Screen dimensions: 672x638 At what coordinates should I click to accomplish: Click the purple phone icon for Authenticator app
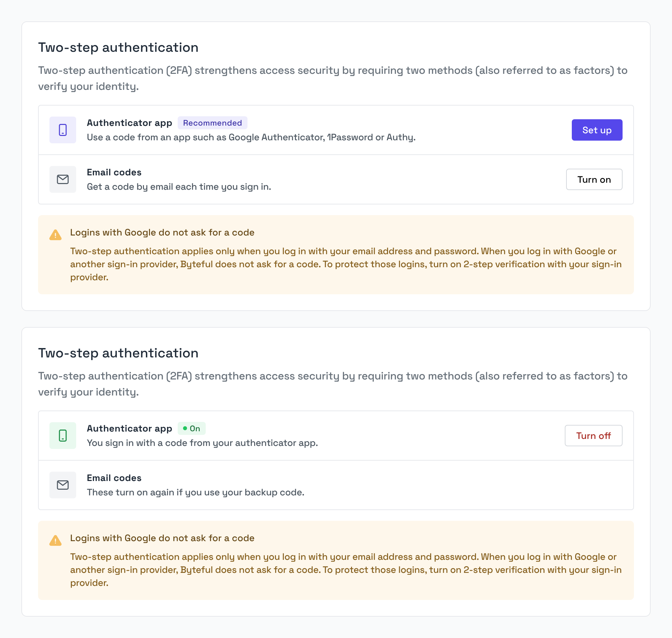[62, 130]
